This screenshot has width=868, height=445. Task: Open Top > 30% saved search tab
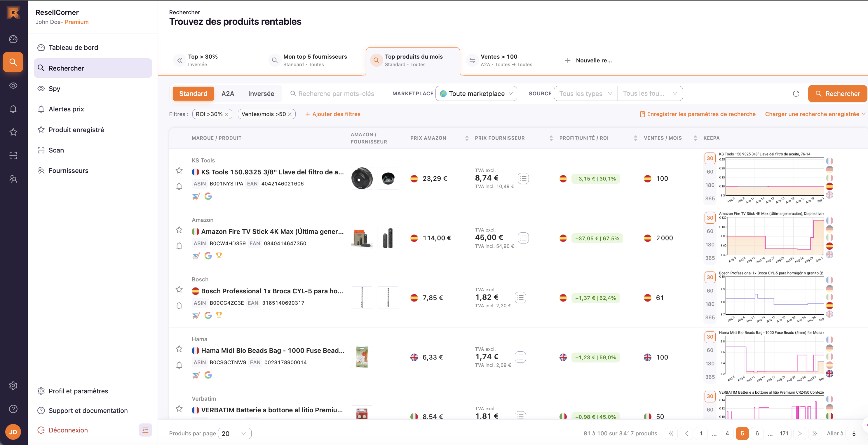pyautogui.click(x=203, y=60)
